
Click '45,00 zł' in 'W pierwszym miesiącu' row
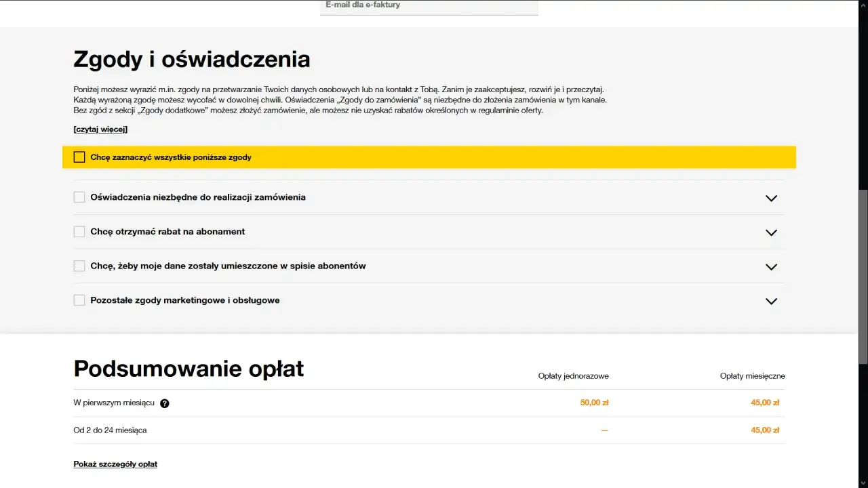pos(765,403)
